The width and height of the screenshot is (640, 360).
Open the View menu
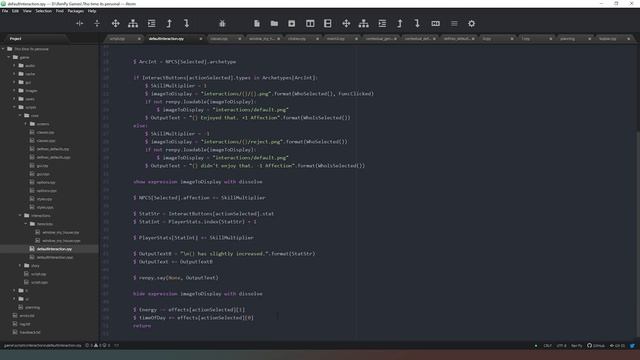pyautogui.click(x=27, y=11)
